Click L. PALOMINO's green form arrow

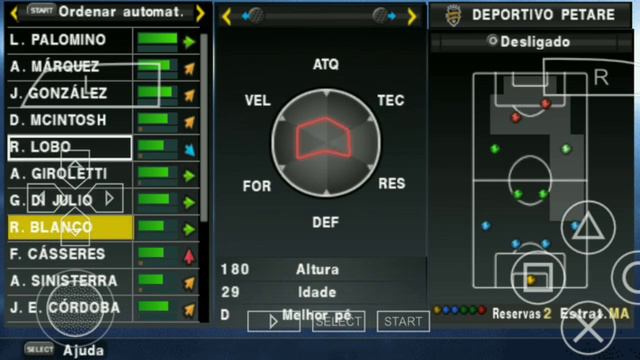coord(189,42)
